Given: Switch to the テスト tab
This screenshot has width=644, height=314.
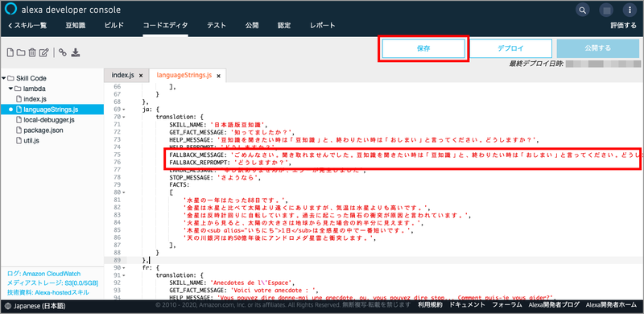Looking at the screenshot, I should coord(217,26).
